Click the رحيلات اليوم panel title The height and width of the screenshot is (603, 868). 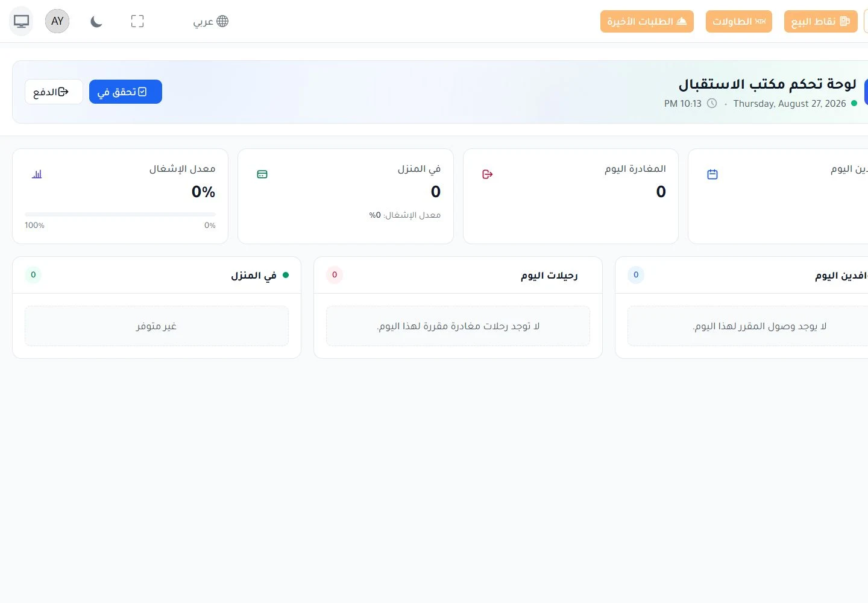click(x=549, y=275)
